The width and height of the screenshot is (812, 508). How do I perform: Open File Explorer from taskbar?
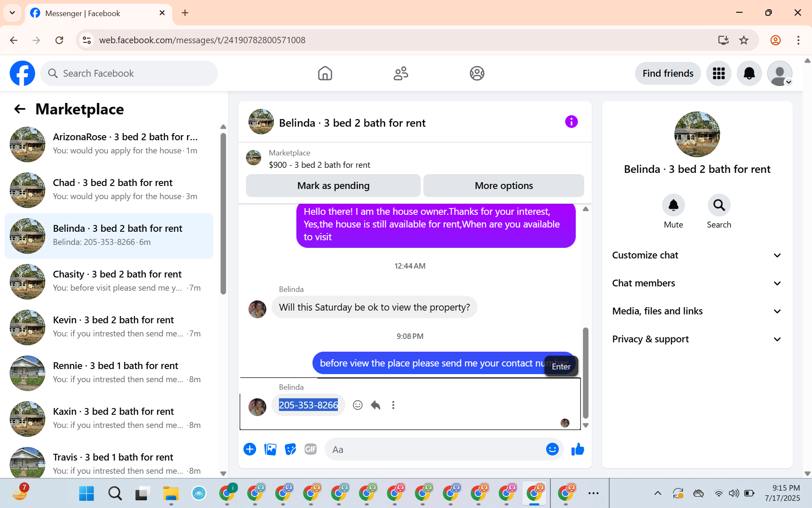tap(171, 493)
